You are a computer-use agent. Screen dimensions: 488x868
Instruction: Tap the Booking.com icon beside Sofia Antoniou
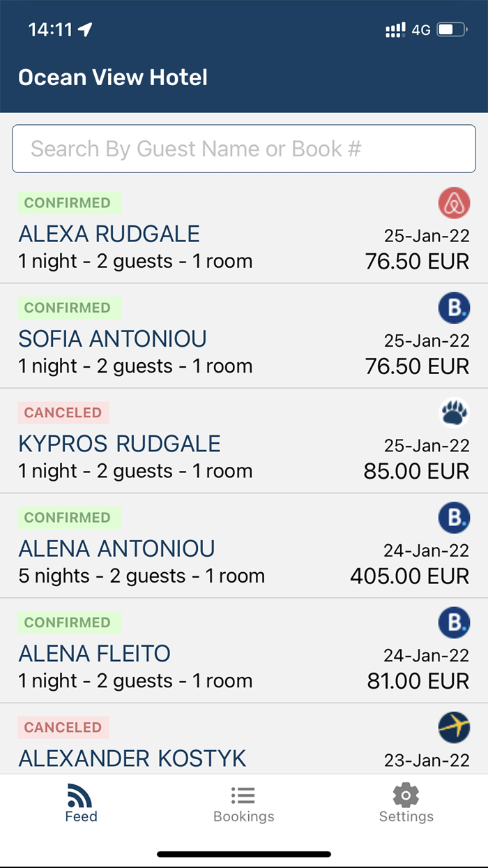[454, 308]
